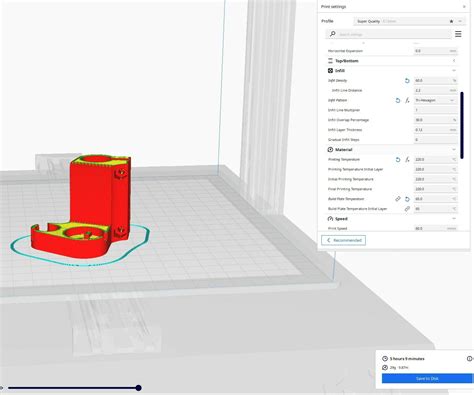Edit the Final Printing Temperature value
This screenshot has height=395, width=474.
pos(435,189)
